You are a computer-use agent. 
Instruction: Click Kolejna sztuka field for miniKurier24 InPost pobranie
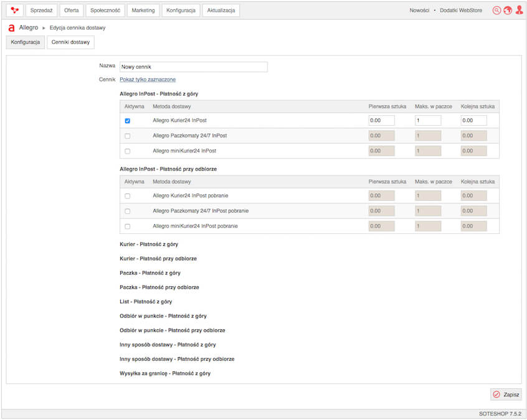473,226
